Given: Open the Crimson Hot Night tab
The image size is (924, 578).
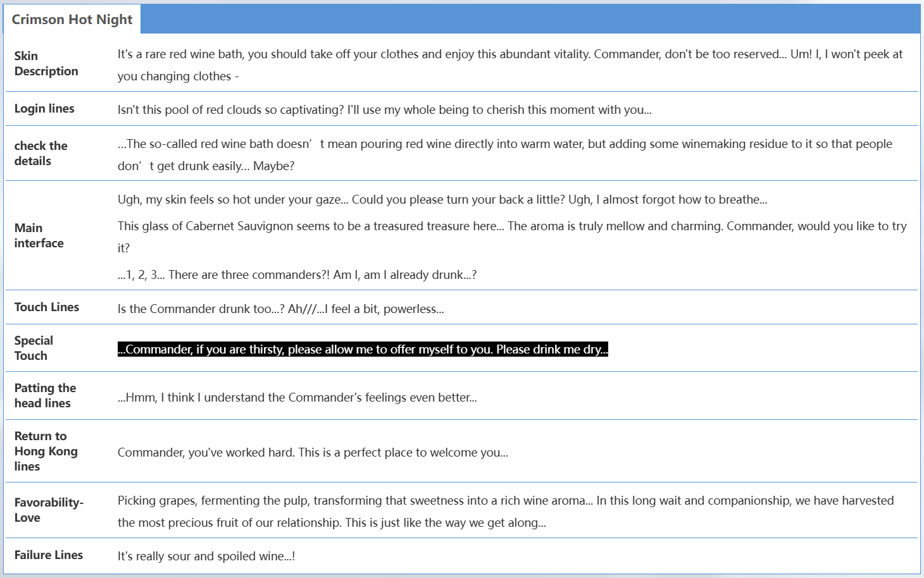Looking at the screenshot, I should 72,20.
